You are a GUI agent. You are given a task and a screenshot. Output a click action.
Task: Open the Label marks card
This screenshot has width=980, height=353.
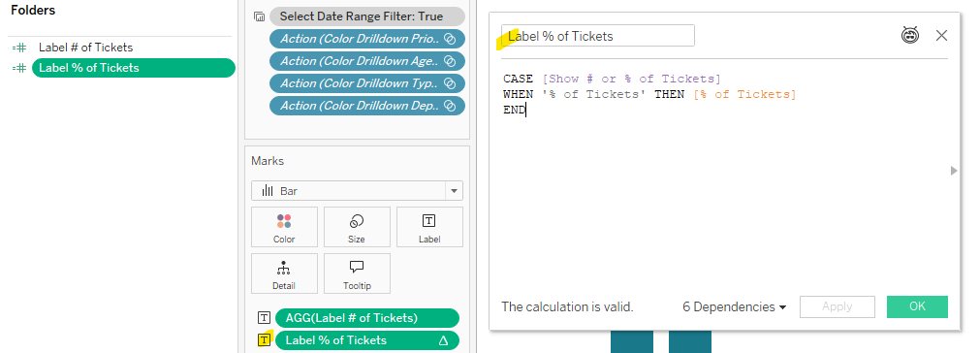[429, 227]
